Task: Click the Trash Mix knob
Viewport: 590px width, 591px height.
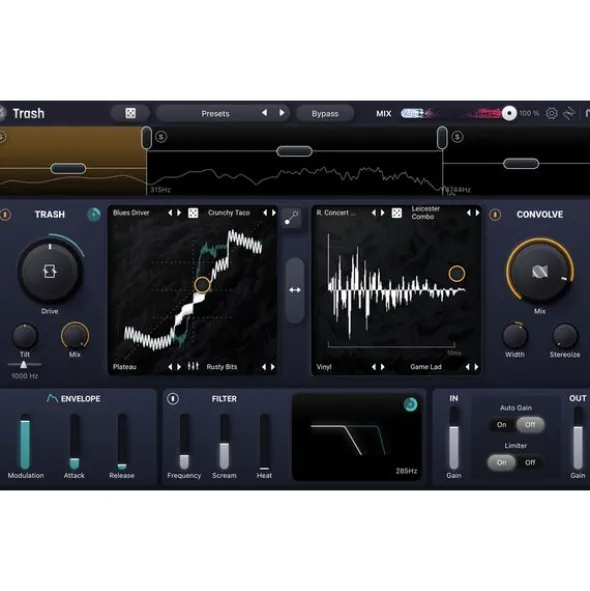Action: [x=75, y=335]
